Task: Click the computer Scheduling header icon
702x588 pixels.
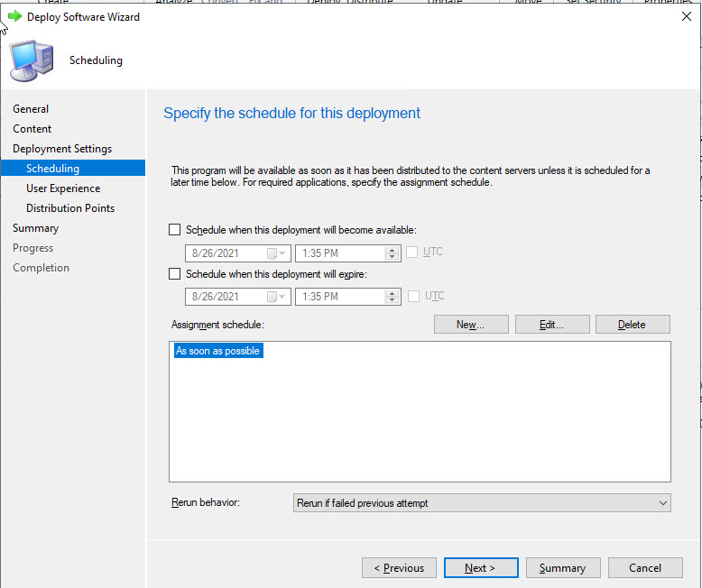Action: [x=29, y=60]
